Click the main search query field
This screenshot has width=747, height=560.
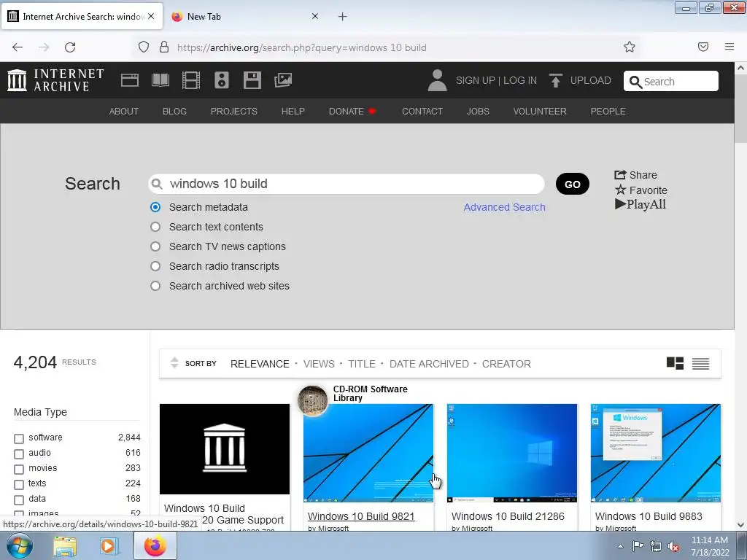(347, 184)
